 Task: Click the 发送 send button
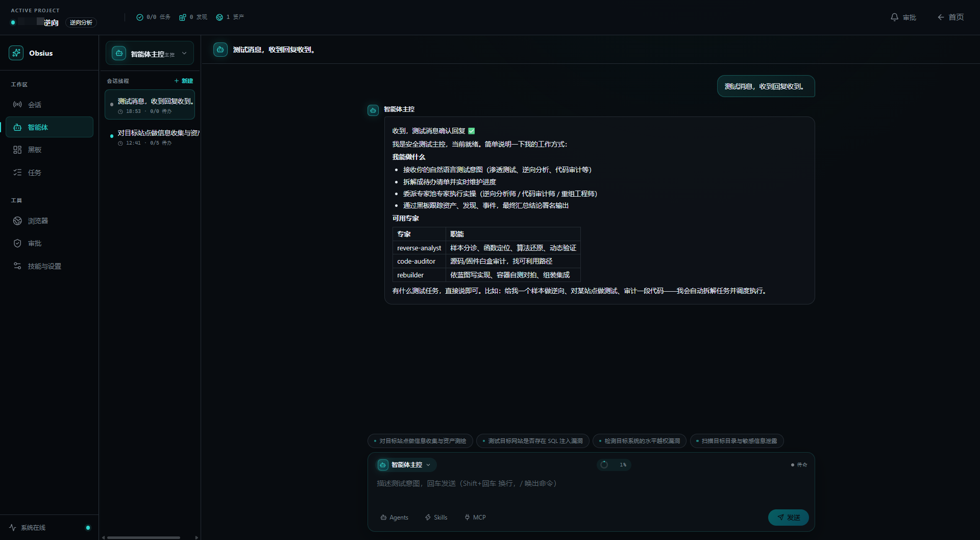(788, 518)
